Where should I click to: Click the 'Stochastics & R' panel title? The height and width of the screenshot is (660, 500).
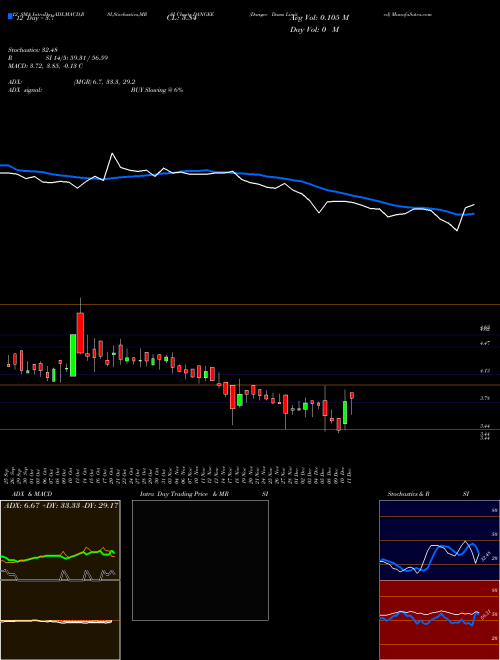408,494
